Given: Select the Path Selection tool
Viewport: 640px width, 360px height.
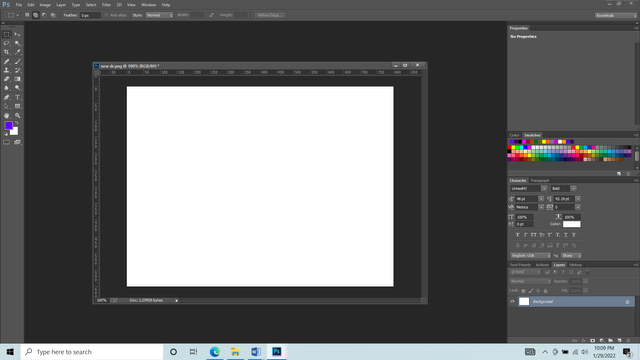Looking at the screenshot, I should point(7,106).
